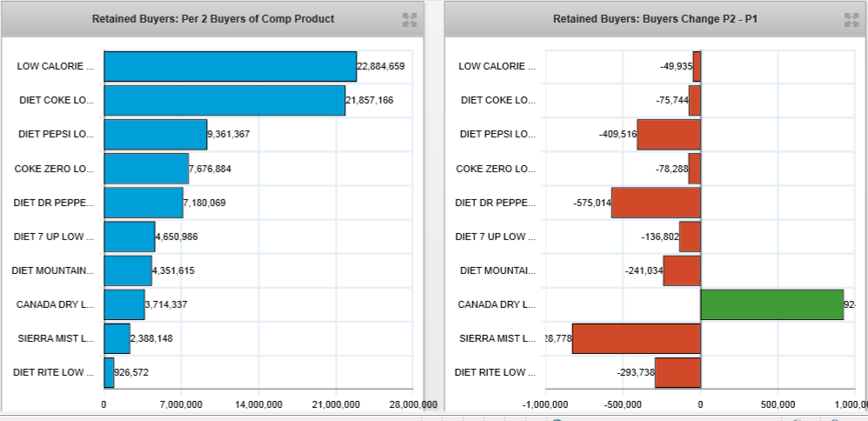
Task: Click the red DIET 7 UP bar showing -136,802
Action: pyautogui.click(x=690, y=237)
